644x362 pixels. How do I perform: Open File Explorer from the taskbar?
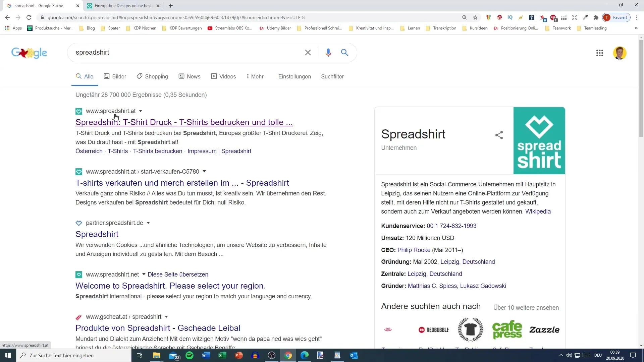click(157, 355)
